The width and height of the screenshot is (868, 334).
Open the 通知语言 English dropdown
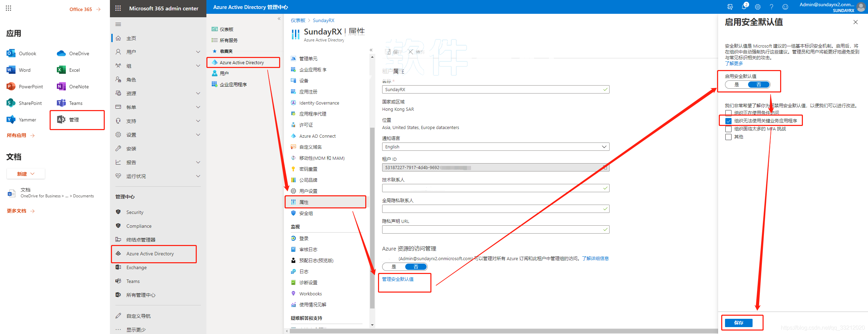click(x=495, y=147)
